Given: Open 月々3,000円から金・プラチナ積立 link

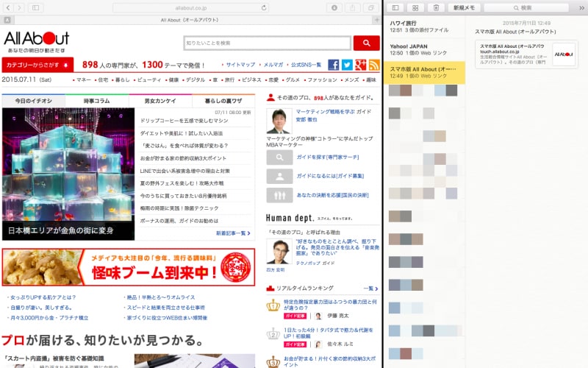Looking at the screenshot, I should tap(49, 318).
